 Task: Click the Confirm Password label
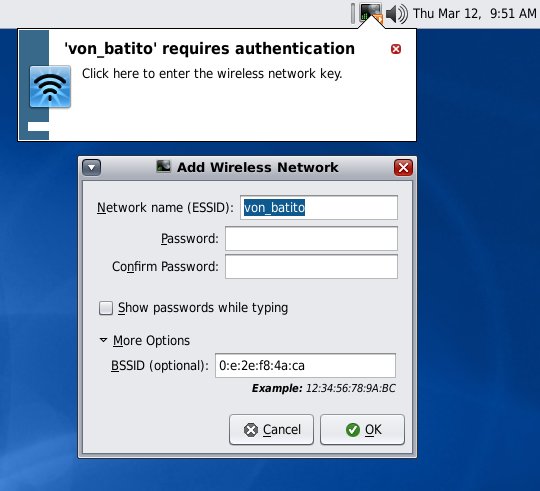(x=165, y=267)
